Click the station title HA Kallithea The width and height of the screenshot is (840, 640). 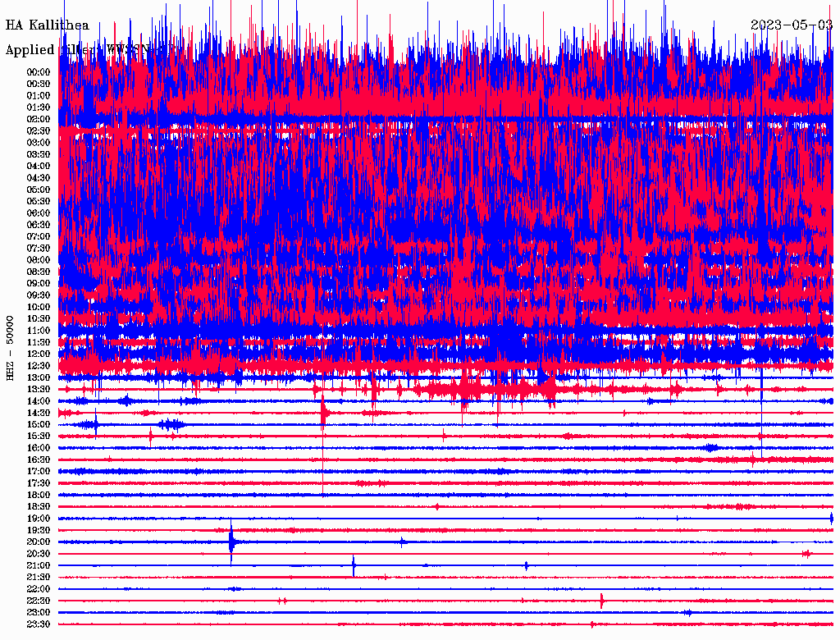coord(47,25)
